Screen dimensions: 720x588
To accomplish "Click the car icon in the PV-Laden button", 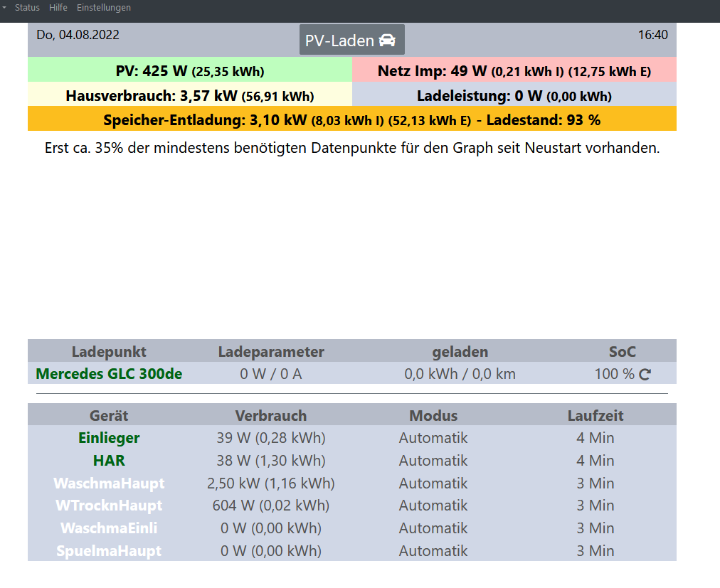I will click(x=387, y=41).
